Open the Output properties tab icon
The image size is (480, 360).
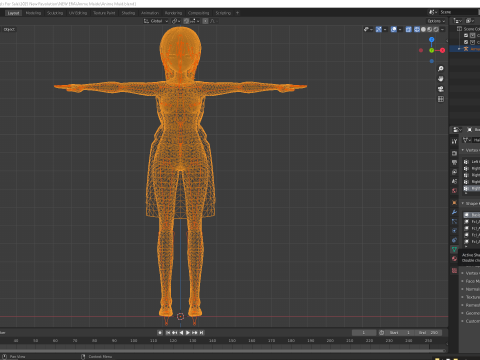pos(454,163)
